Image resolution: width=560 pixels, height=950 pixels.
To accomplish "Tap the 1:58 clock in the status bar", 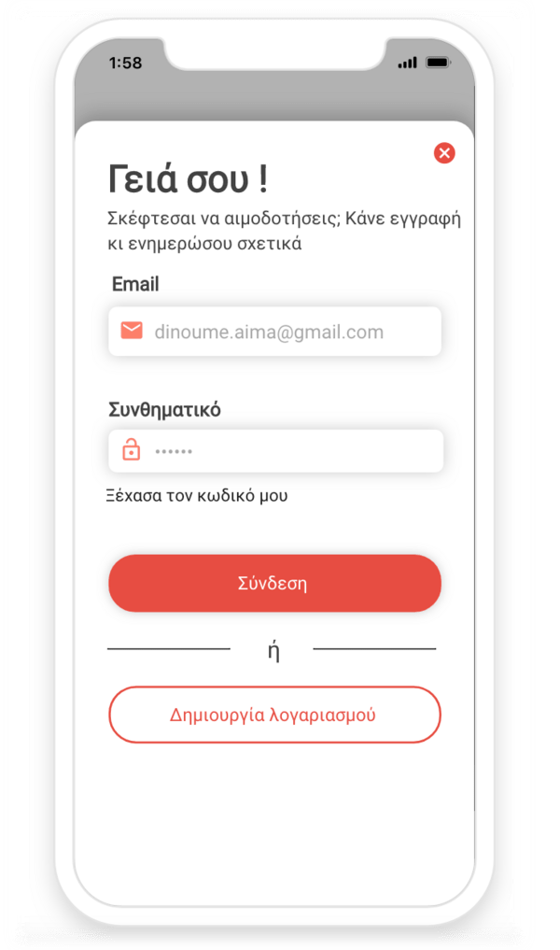I will click(x=125, y=63).
